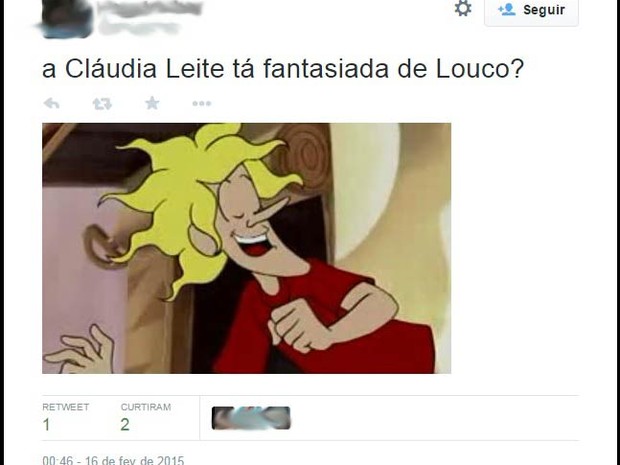Open the blurred profile avatar of tweet author
Image resolution: width=620 pixels, height=465 pixels.
pos(66,17)
